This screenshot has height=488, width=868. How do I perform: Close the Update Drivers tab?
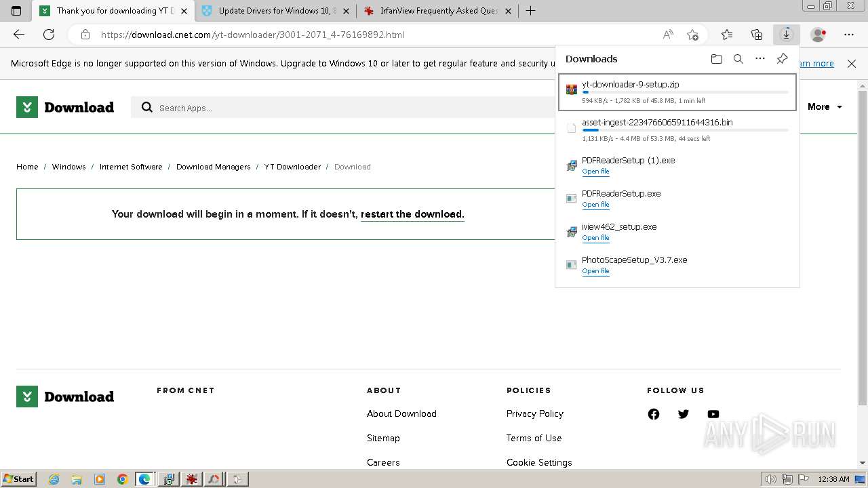(347, 11)
